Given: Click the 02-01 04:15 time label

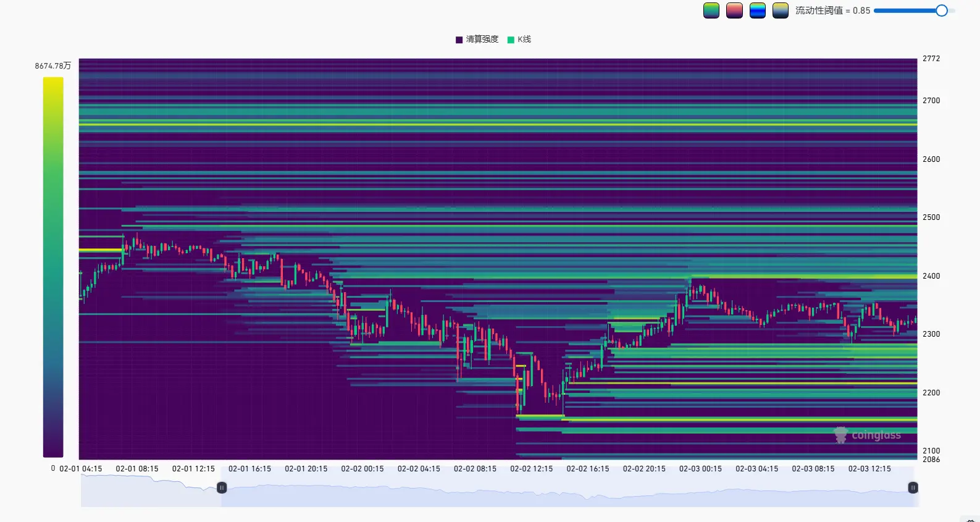Looking at the screenshot, I should (x=81, y=469).
